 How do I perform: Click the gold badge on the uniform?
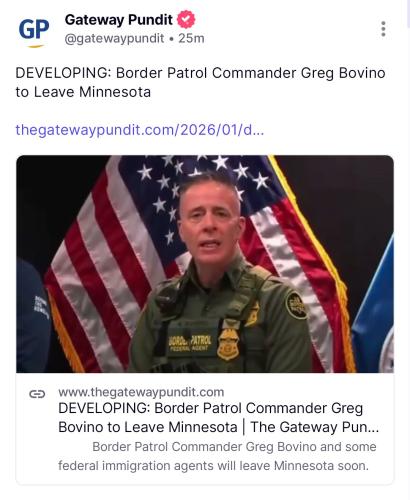pyautogui.click(x=228, y=344)
